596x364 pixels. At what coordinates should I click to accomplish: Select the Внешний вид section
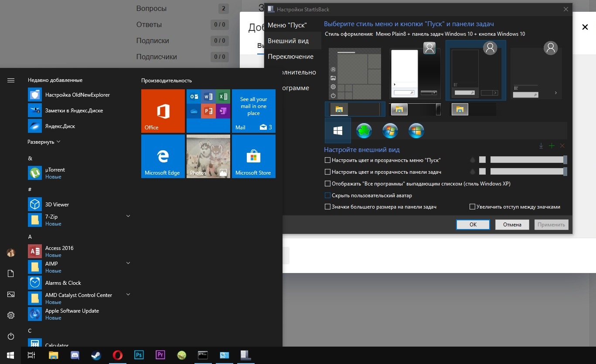tap(293, 41)
